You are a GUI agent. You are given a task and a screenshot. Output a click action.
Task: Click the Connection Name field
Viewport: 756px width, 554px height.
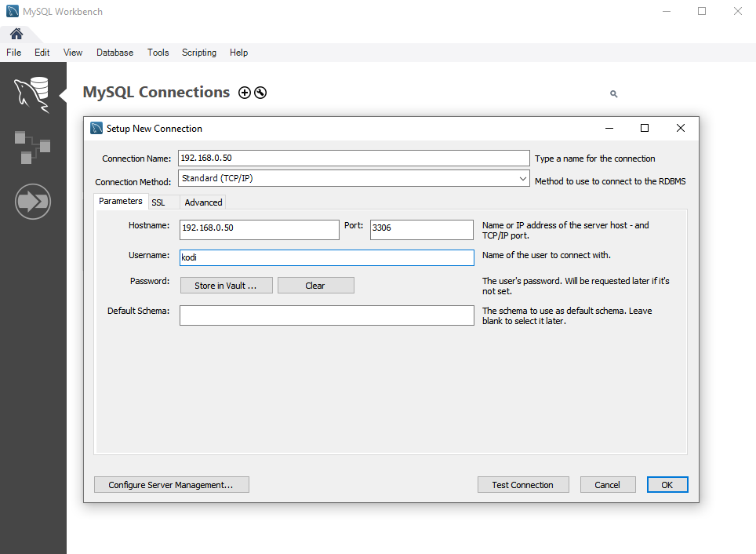coord(354,158)
